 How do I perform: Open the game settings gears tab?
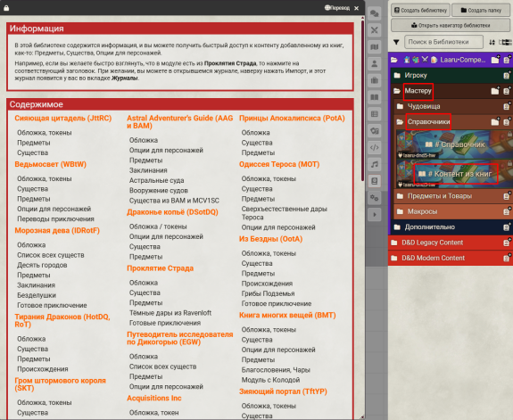click(x=375, y=198)
